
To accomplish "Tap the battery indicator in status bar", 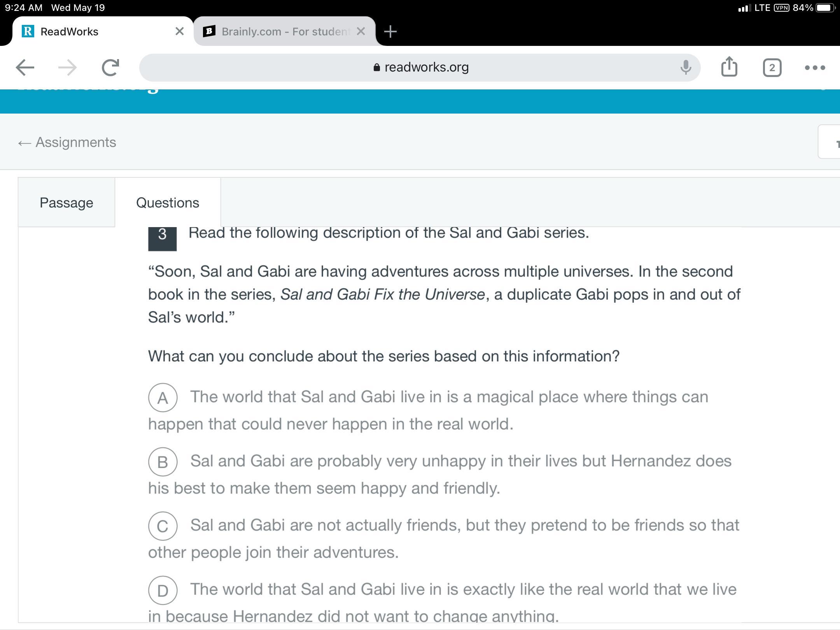I will [x=824, y=8].
